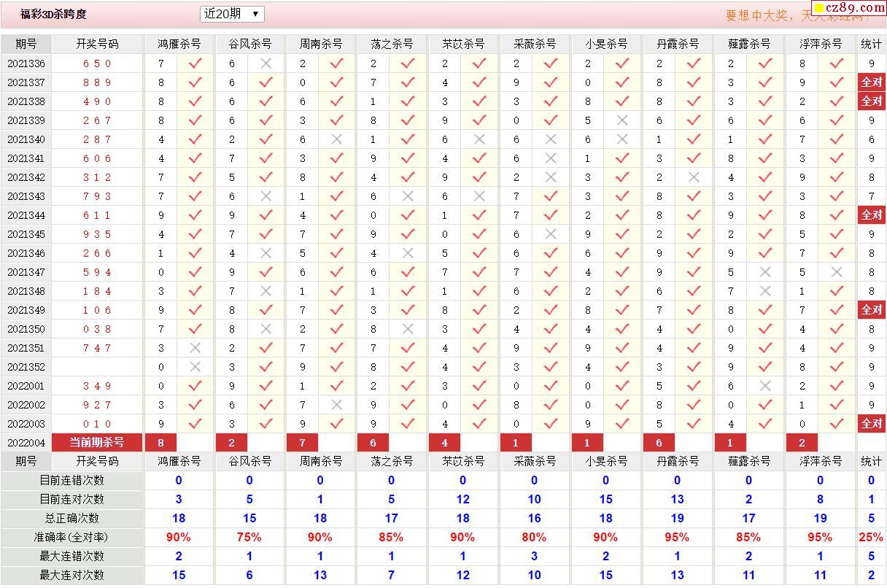Click the top 开奖号码 column header
The width and height of the screenshot is (887, 588).
coord(97,44)
